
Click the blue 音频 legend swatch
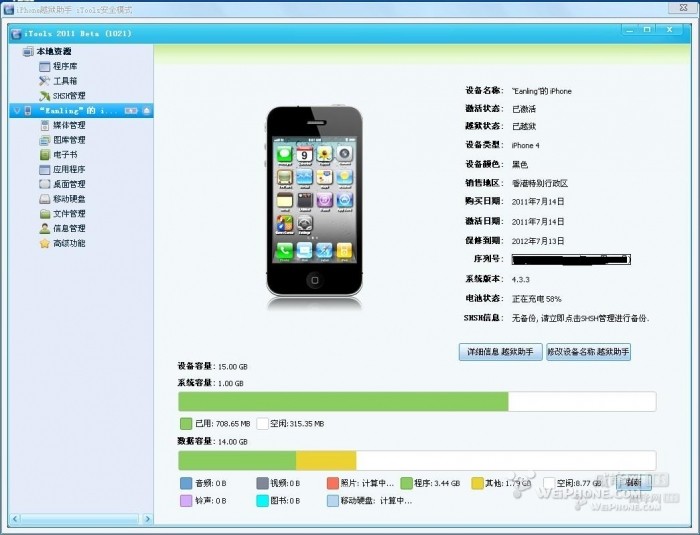[x=186, y=483]
